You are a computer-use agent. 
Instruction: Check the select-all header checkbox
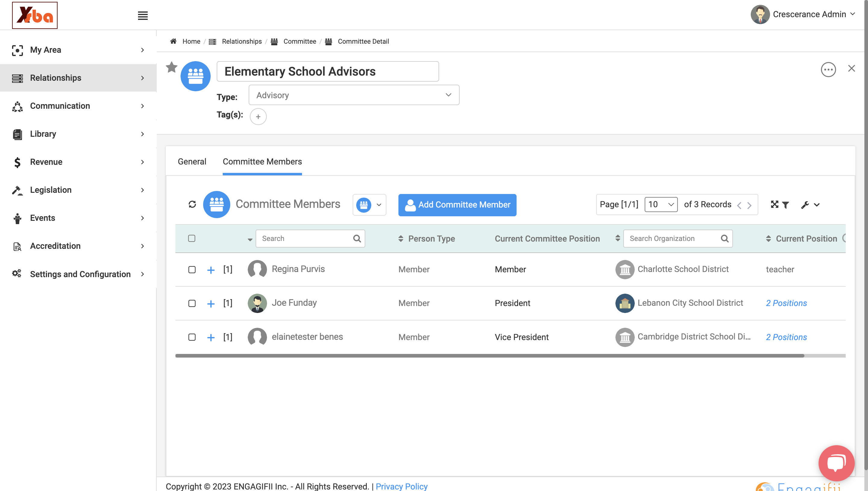[192, 238]
